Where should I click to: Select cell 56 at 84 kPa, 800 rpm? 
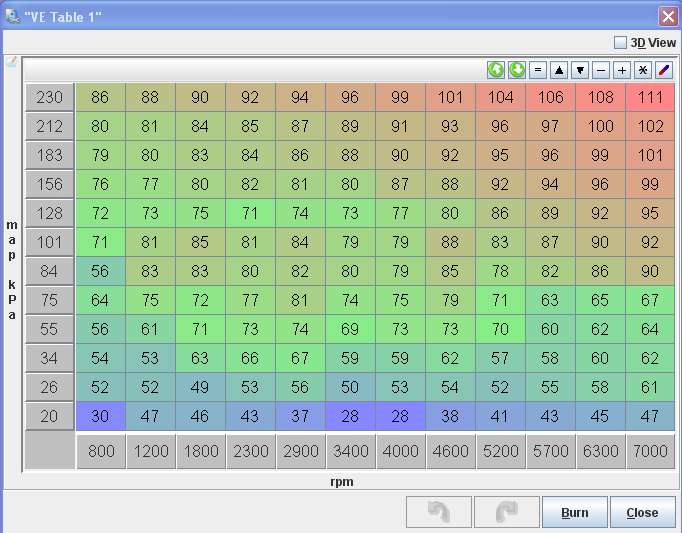(100, 271)
